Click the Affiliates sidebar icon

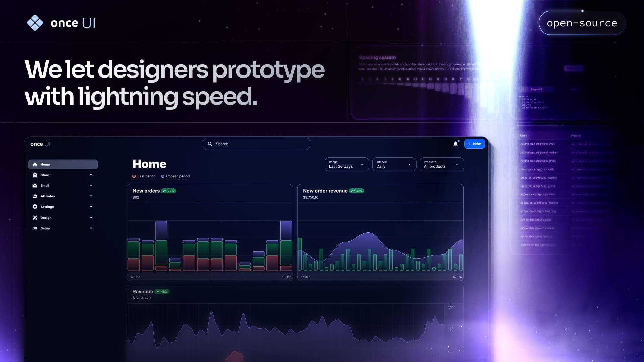point(35,196)
